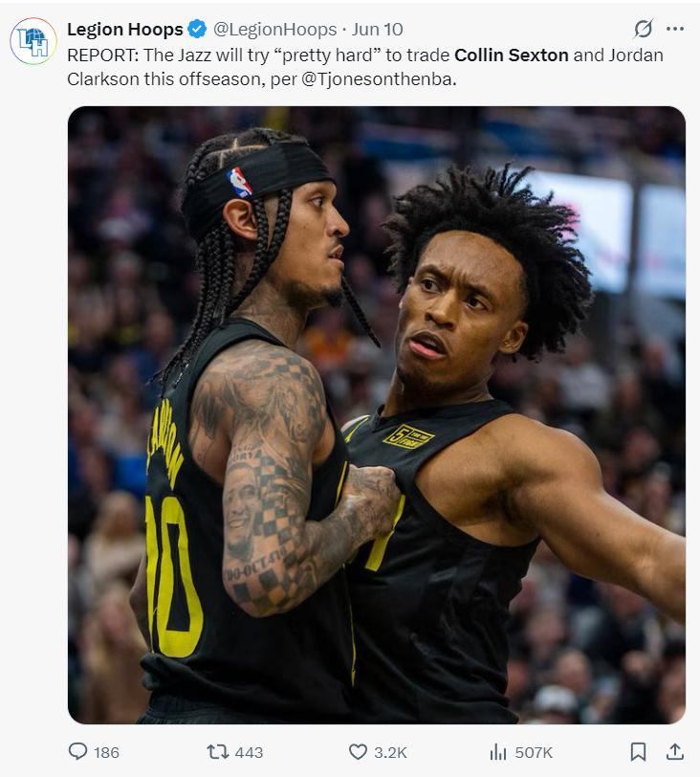Screen dimensions: 700x777
Task: Toggle the bookmark icon
Action: [x=638, y=752]
